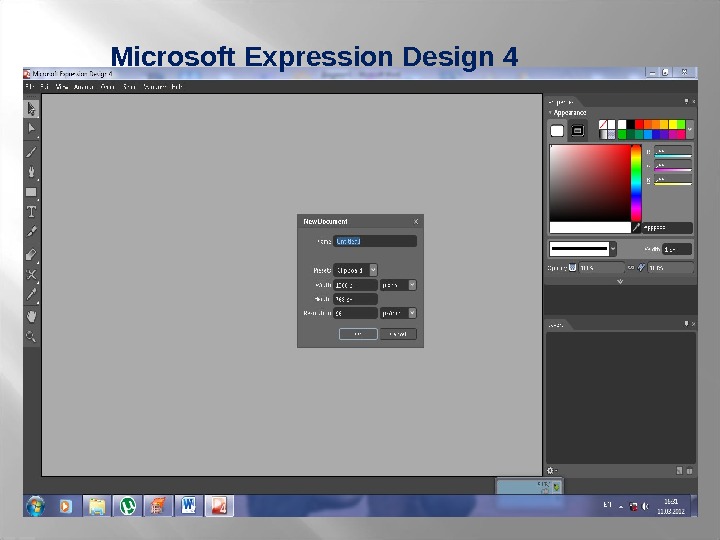
Task: Choose the solid color paint type swatch
Action: tap(611, 124)
